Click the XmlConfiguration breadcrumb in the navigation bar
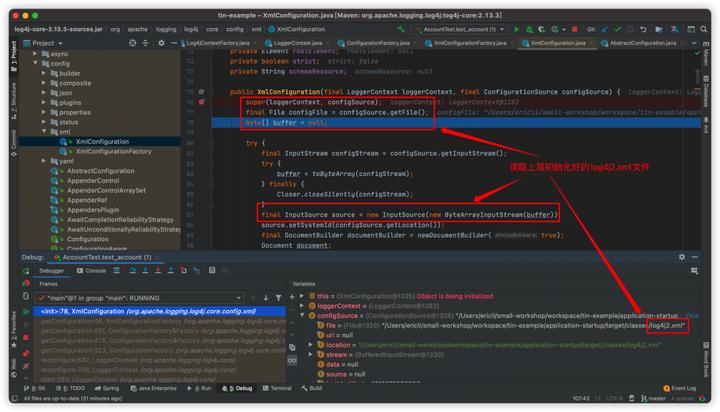Image resolution: width=720 pixels, height=412 pixels. point(297,29)
